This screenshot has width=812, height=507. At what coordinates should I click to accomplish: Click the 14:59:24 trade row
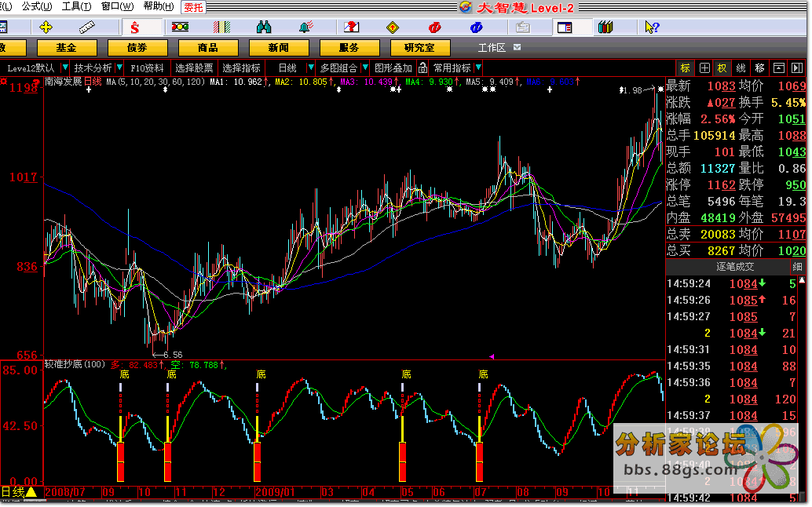pos(731,283)
